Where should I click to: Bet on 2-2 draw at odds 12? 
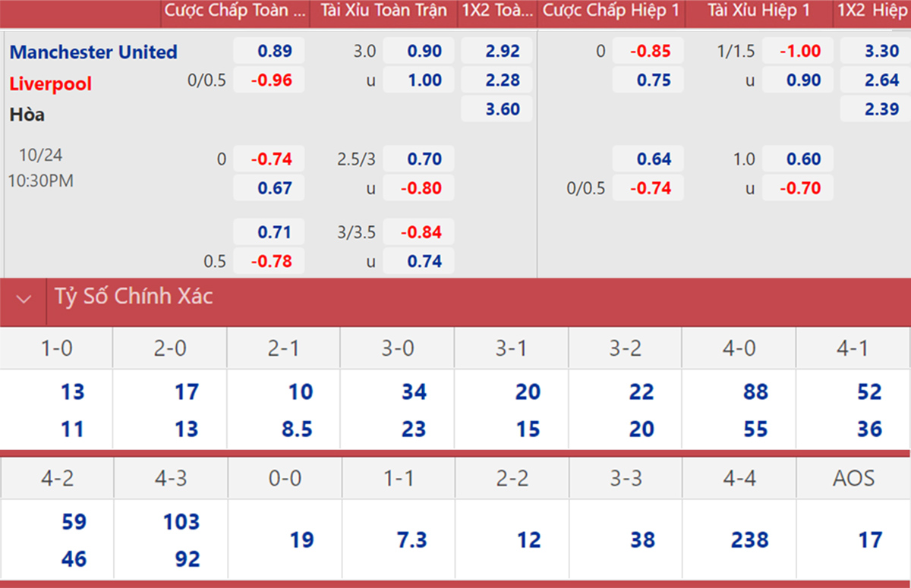(x=528, y=540)
